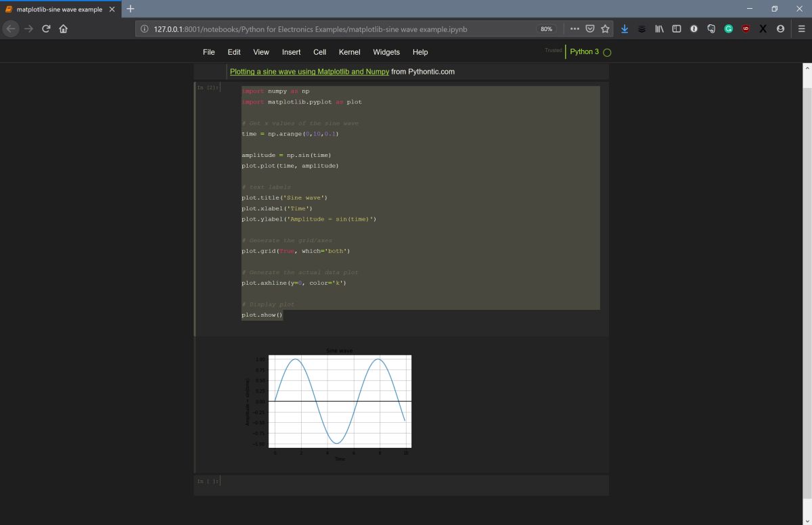Click the line amplitude = np.sin(time)
The image size is (812, 525).
coord(286,156)
